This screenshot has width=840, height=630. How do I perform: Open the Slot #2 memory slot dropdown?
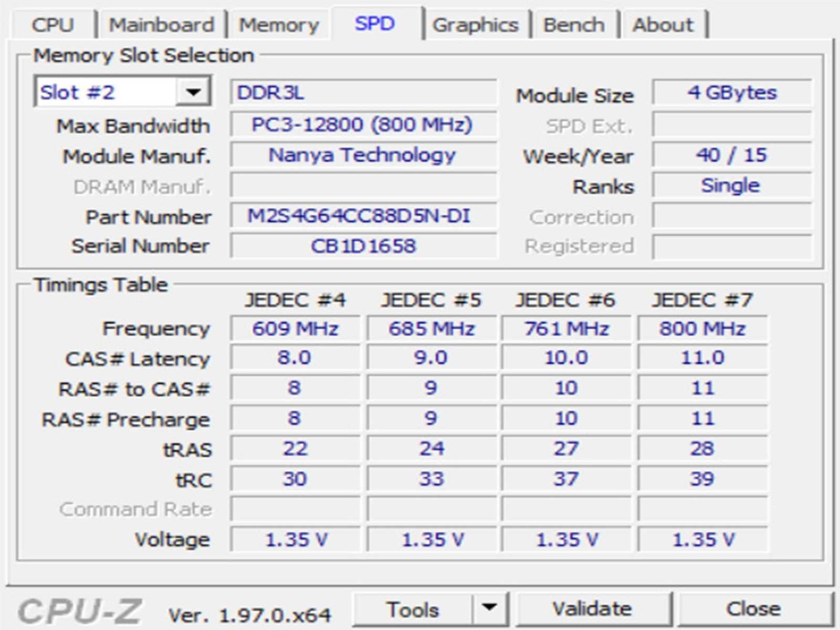tap(123, 92)
